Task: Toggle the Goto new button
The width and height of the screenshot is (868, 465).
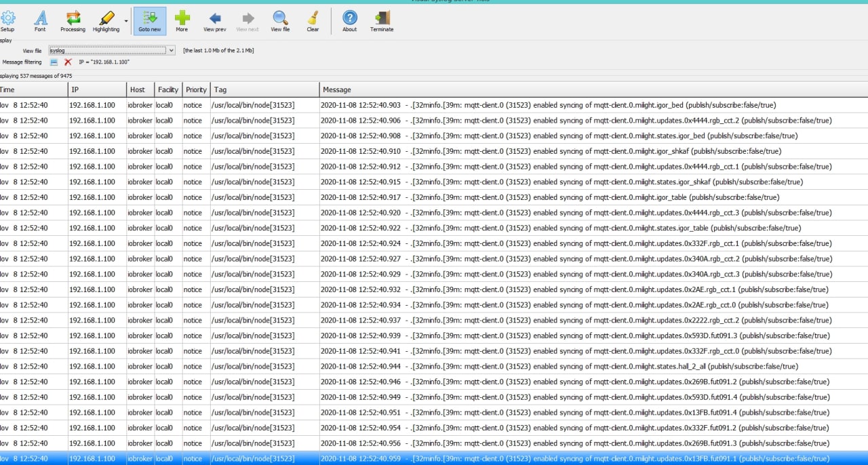Action: pyautogui.click(x=150, y=21)
